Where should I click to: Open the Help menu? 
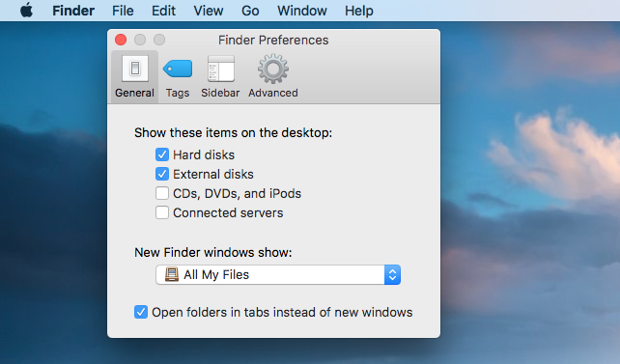(x=359, y=11)
